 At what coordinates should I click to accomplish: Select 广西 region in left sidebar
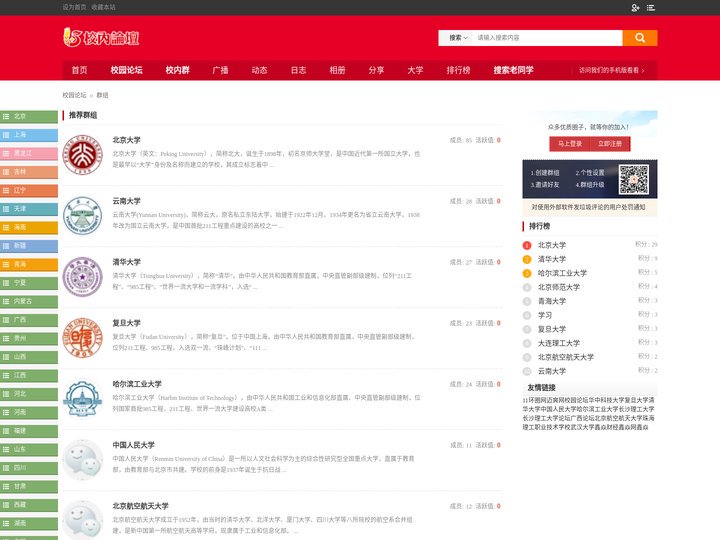coord(29,320)
